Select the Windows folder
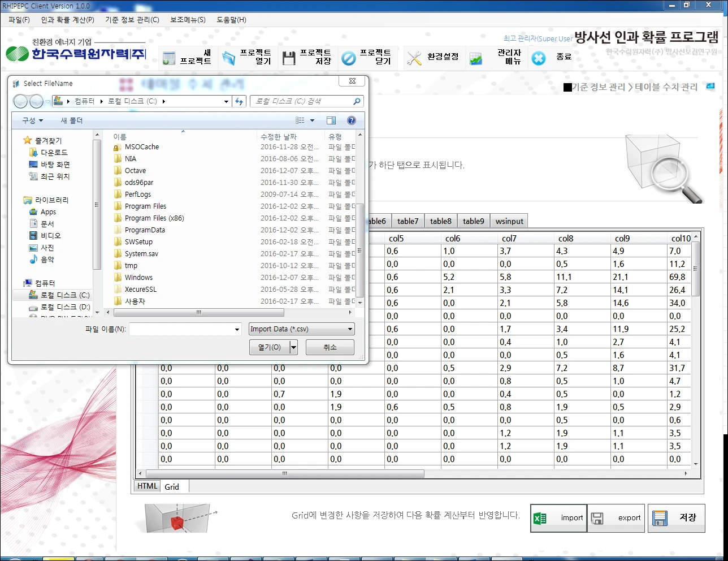 click(x=138, y=278)
